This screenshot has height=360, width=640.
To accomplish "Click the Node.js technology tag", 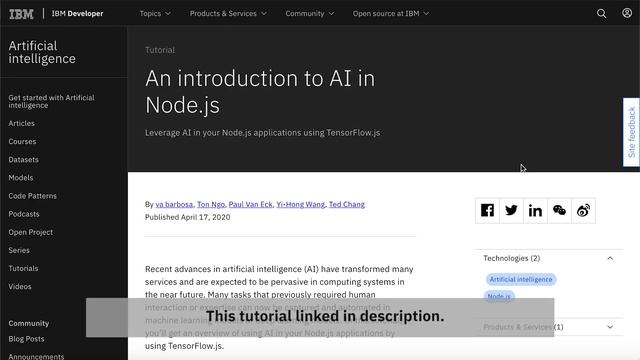I will point(499,296).
